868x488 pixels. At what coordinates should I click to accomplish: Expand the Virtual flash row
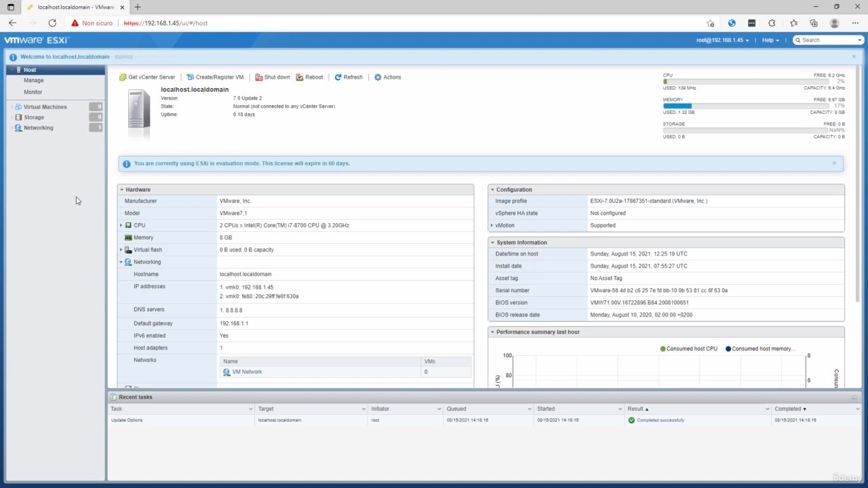click(121, 249)
